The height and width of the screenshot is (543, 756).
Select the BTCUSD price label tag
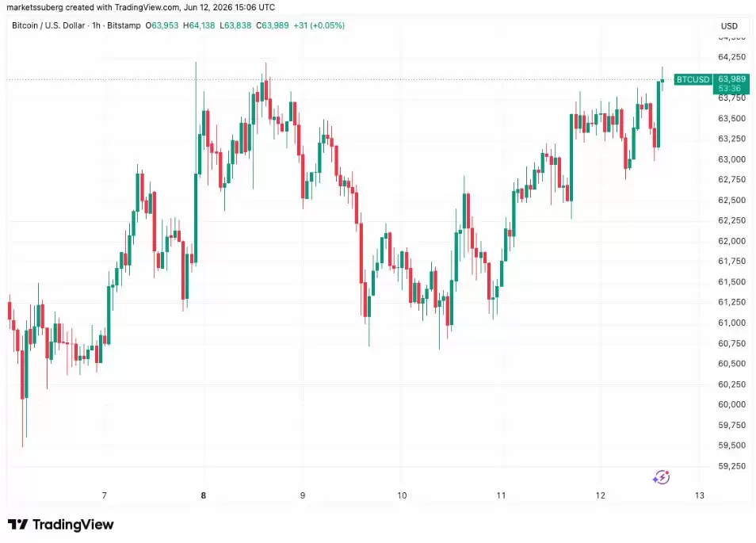[693, 79]
